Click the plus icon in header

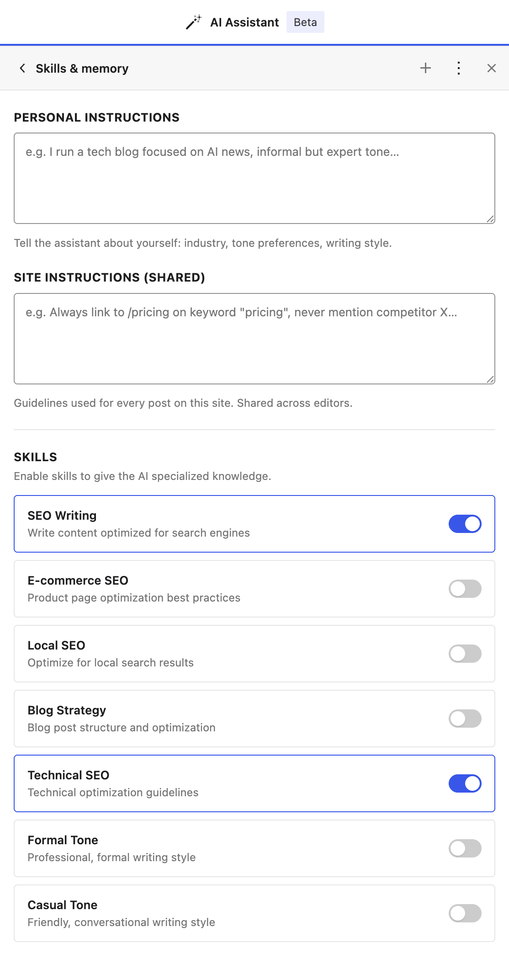(425, 68)
